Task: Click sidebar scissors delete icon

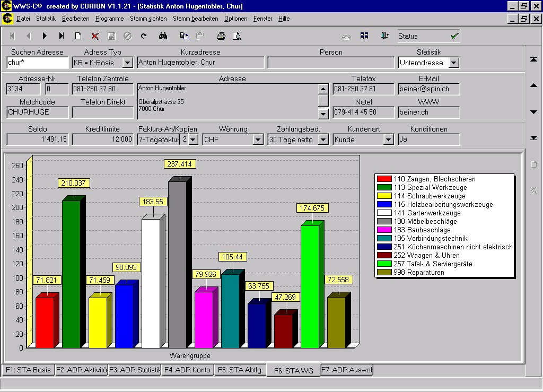Action: click(x=533, y=190)
